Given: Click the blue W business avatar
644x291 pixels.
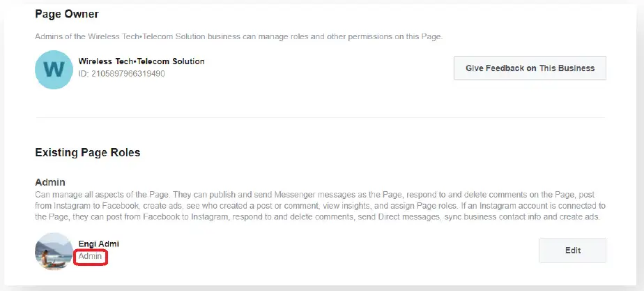Looking at the screenshot, I should point(54,69).
